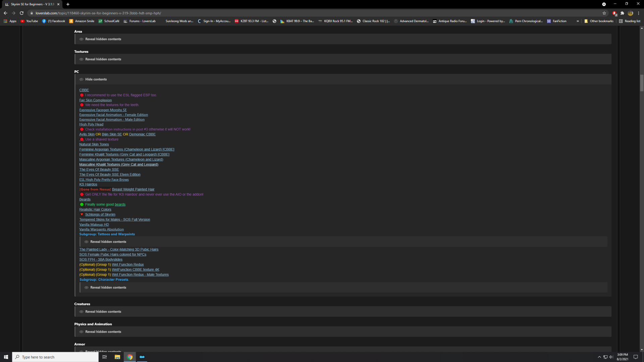Open Classic Rock 102 bookmark

(x=373, y=21)
